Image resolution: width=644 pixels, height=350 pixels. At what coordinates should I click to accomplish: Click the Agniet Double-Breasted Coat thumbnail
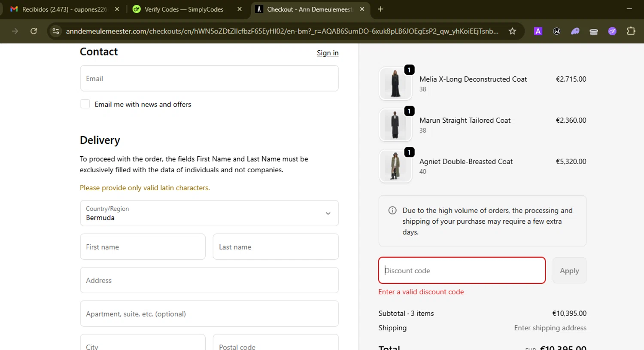click(x=395, y=166)
